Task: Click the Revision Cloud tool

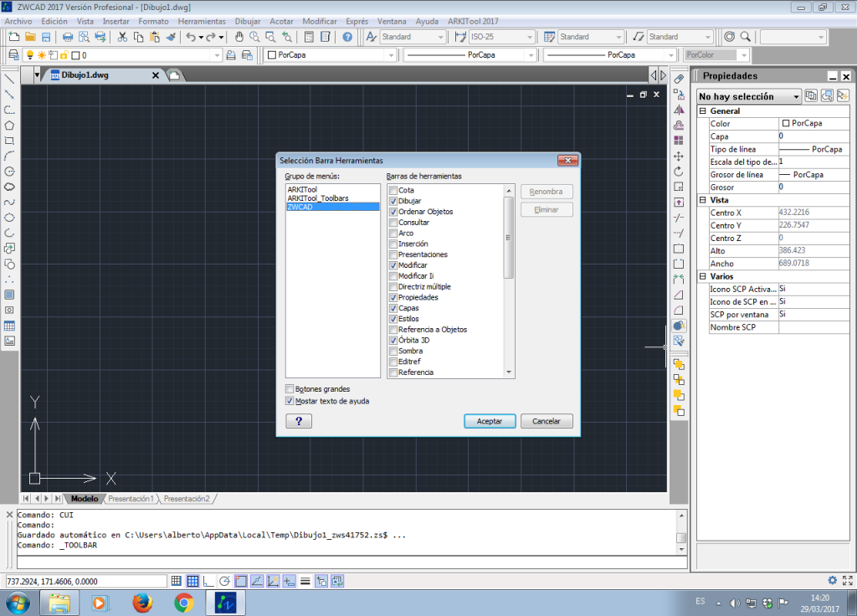Action: tap(9, 186)
